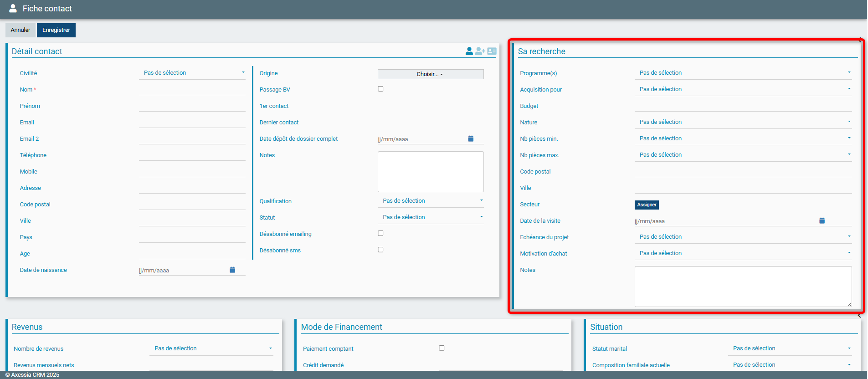Open the Echéance du projet dropdown
The height and width of the screenshot is (379, 868).
[743, 237]
